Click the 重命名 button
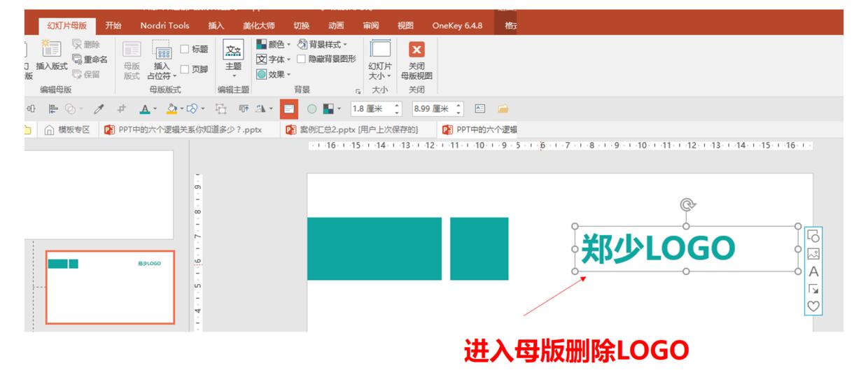 click(90, 59)
